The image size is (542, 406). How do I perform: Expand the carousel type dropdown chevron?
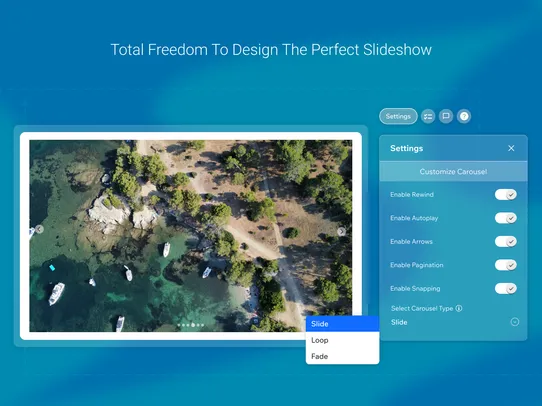[x=515, y=322]
